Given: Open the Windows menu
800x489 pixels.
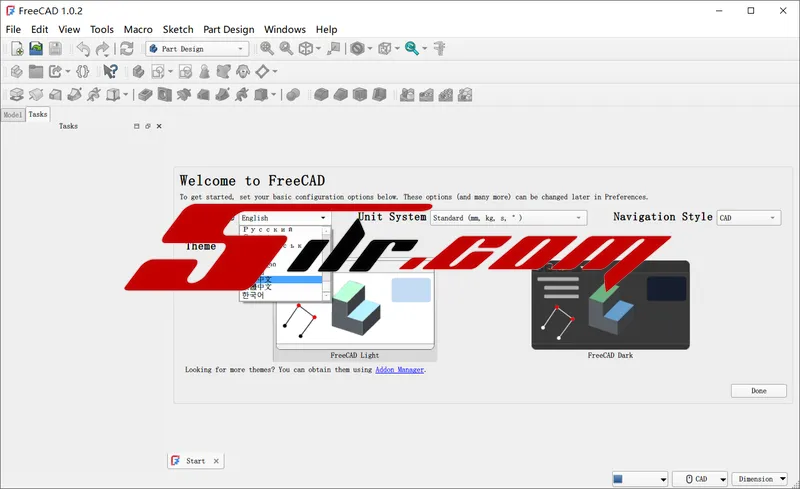Looking at the screenshot, I should pyautogui.click(x=285, y=30).
